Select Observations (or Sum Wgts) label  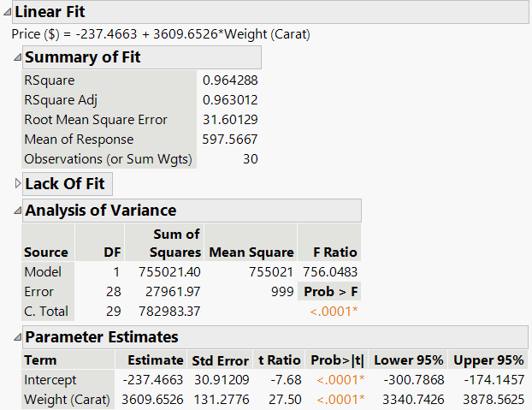pos(109,159)
